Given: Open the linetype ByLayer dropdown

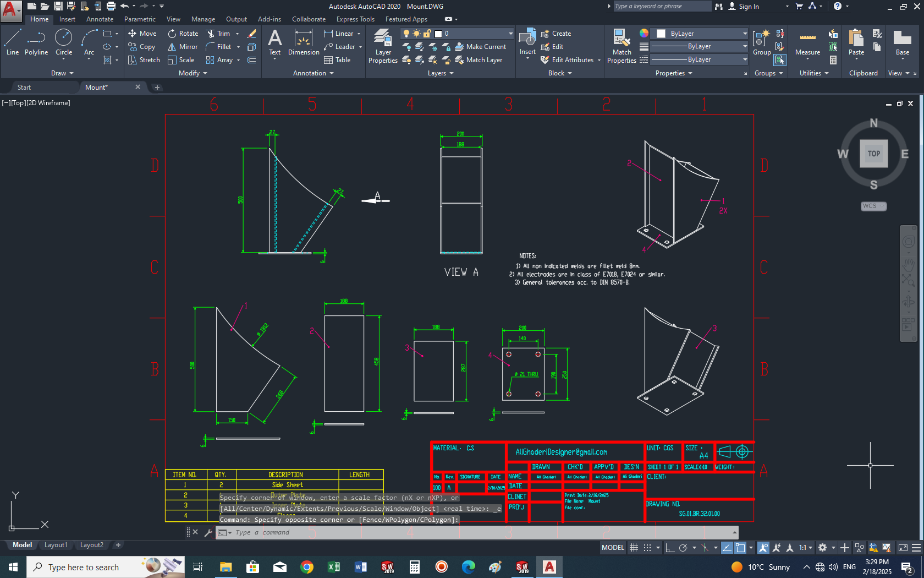Looking at the screenshot, I should coord(699,59).
